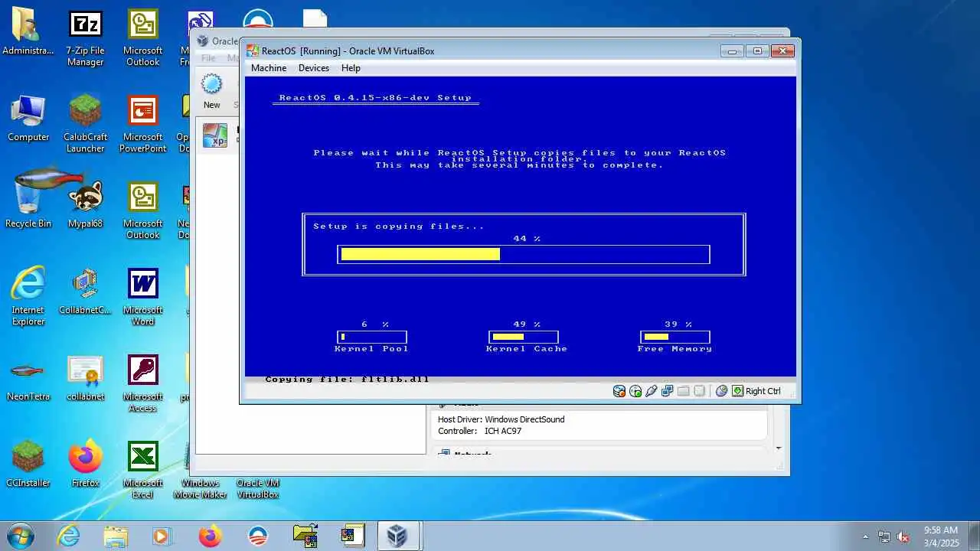Click details pane scrollbar down arrow
The height and width of the screenshot is (551, 980).
pos(779,448)
